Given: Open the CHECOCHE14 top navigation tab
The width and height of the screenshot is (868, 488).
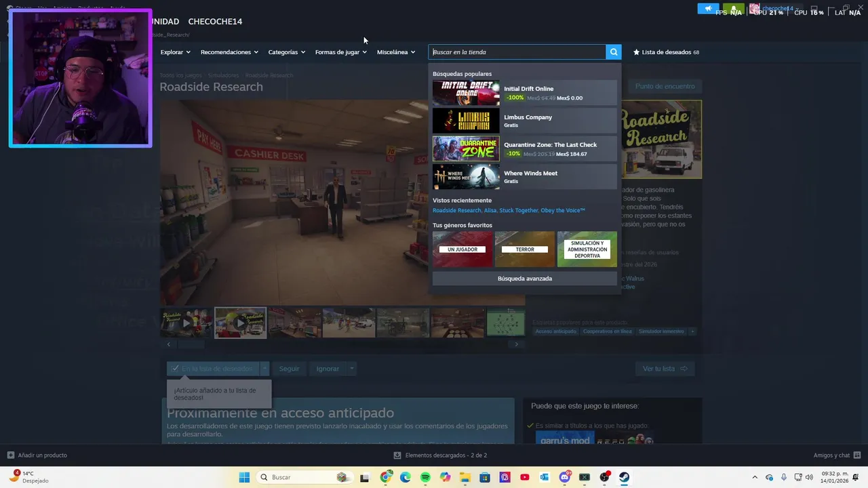Looking at the screenshot, I should pyautogui.click(x=215, y=22).
